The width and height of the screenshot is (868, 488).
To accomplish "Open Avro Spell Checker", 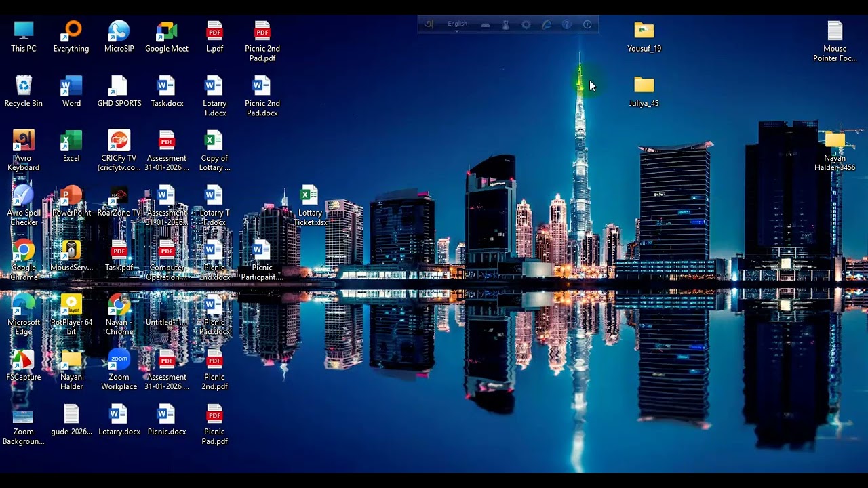I will (24, 206).
